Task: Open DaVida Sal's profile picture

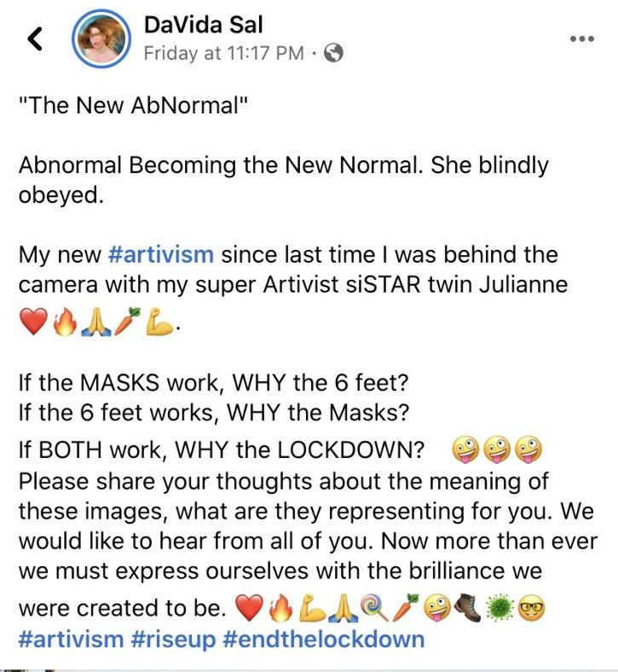Action: pyautogui.click(x=103, y=39)
